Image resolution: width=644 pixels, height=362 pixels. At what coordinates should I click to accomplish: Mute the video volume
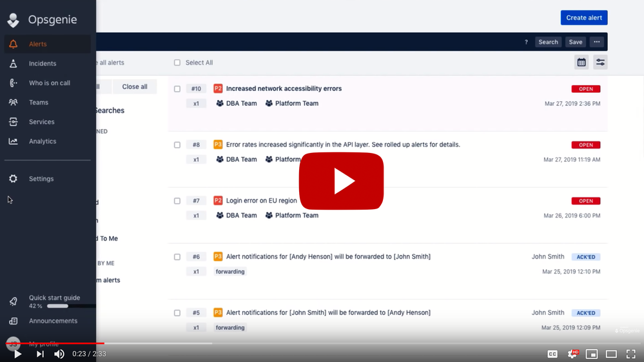(59, 354)
